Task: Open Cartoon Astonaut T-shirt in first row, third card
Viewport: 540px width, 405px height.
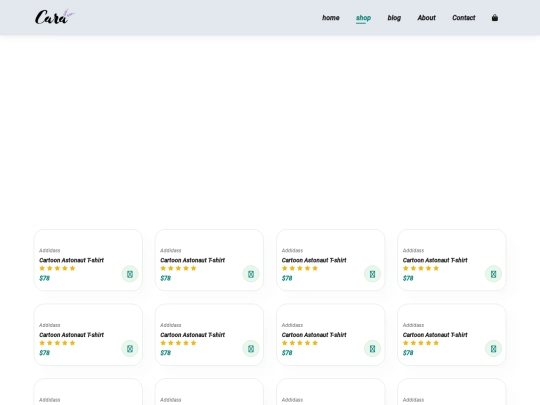Action: 314,260
